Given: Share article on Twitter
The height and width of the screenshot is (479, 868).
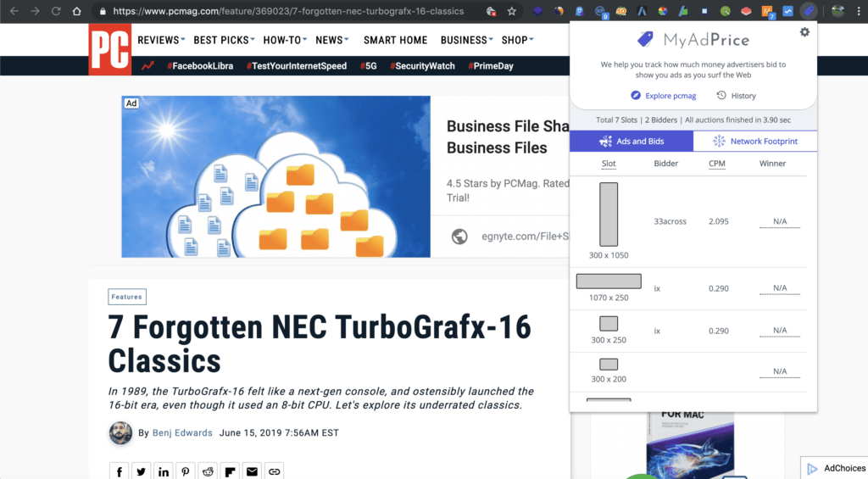Looking at the screenshot, I should tap(142, 471).
